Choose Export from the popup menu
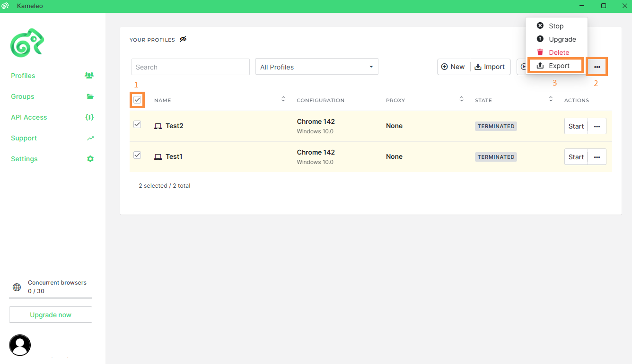Viewport: 632px width, 364px height. click(556, 66)
